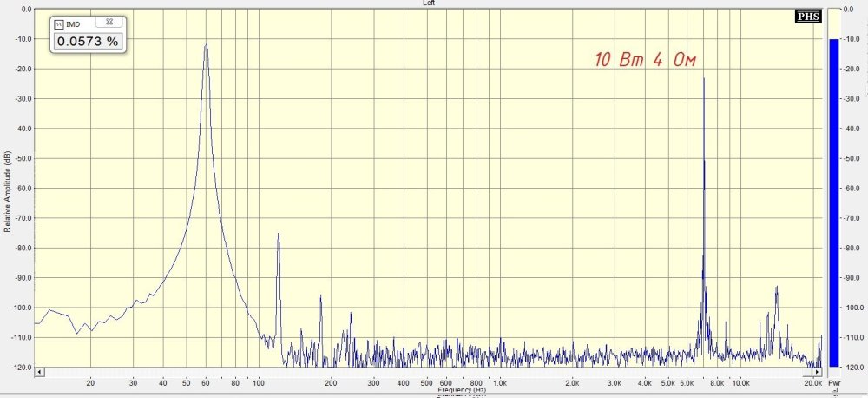This screenshot has height=398, width=868.
Task: Click '-50.0' on the Relative Amplitude axis
Action: click(x=23, y=158)
